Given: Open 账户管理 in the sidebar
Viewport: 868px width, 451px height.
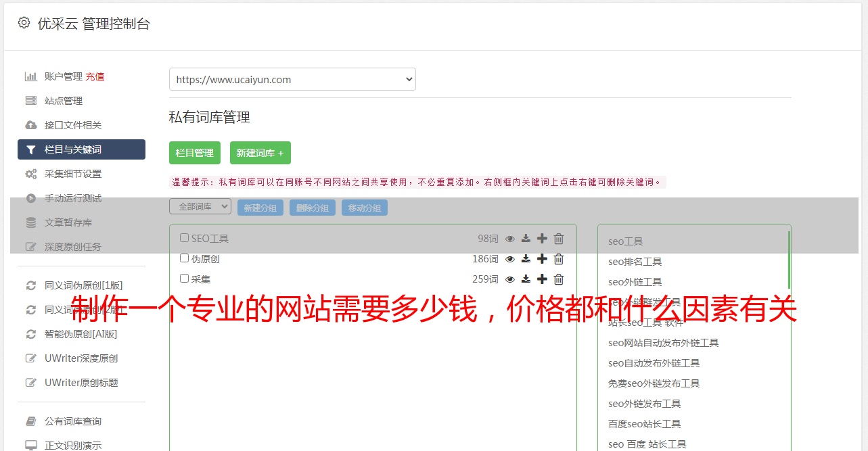Looking at the screenshot, I should point(64,76).
